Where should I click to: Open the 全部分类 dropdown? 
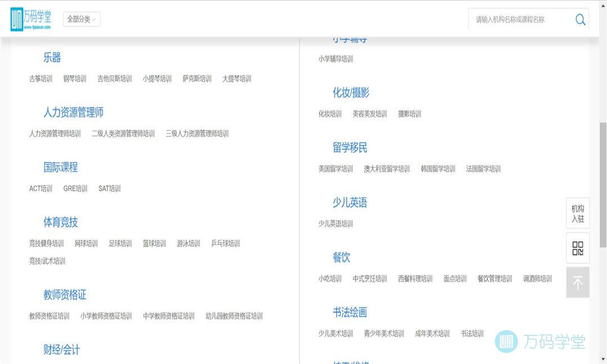click(x=81, y=19)
